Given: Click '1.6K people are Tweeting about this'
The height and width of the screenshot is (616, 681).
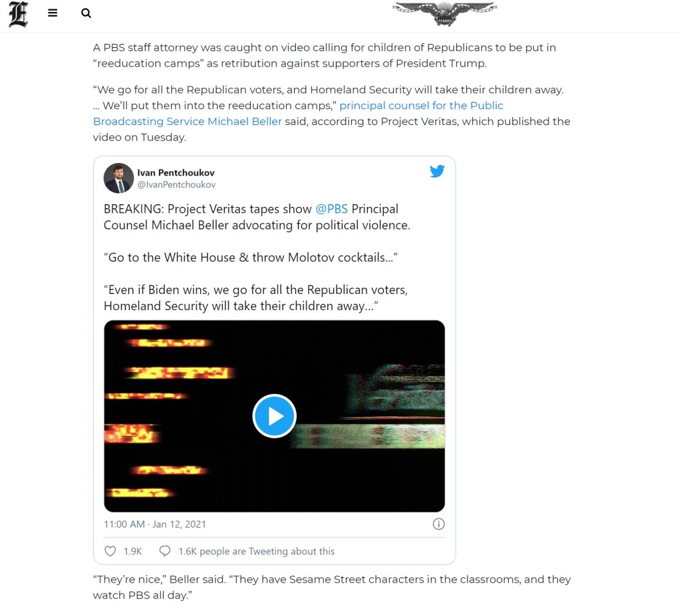Looking at the screenshot, I should point(256,551).
